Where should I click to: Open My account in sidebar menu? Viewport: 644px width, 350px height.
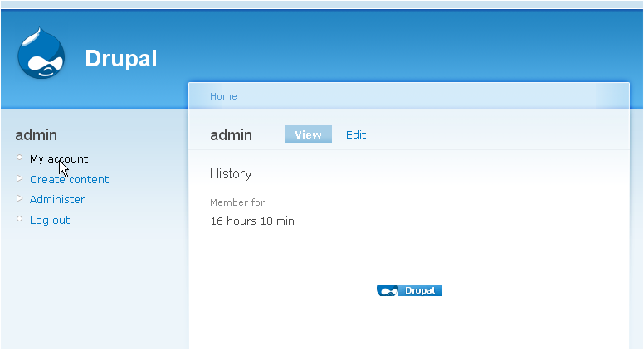[59, 158]
